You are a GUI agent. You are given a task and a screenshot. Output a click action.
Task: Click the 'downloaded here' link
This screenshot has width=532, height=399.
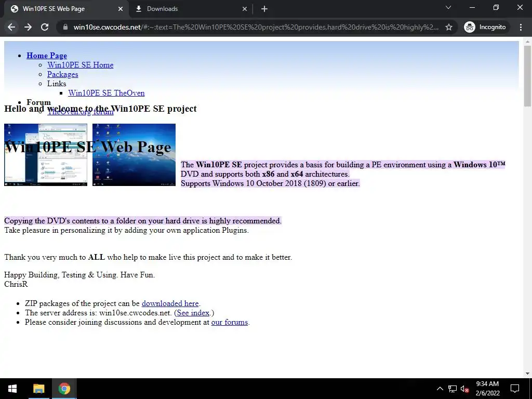click(170, 303)
